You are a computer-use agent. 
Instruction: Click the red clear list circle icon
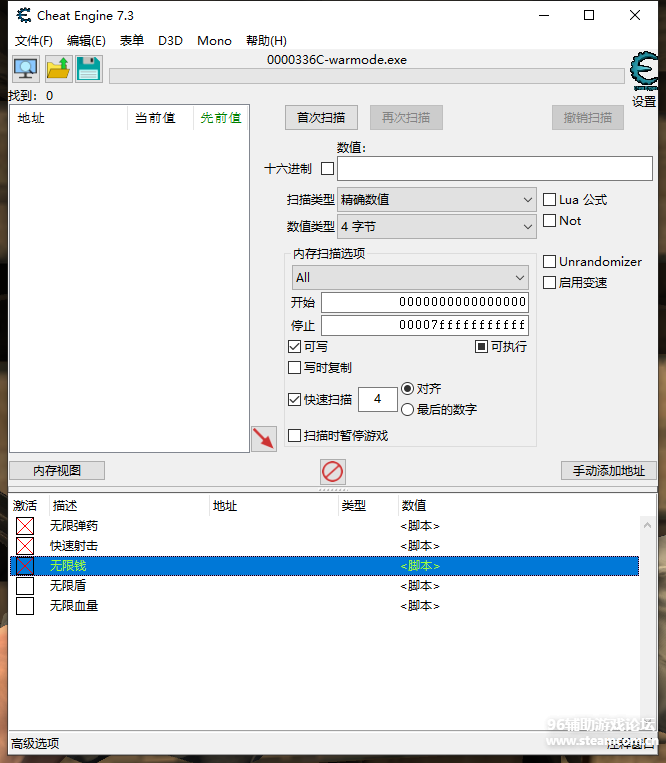pos(333,471)
